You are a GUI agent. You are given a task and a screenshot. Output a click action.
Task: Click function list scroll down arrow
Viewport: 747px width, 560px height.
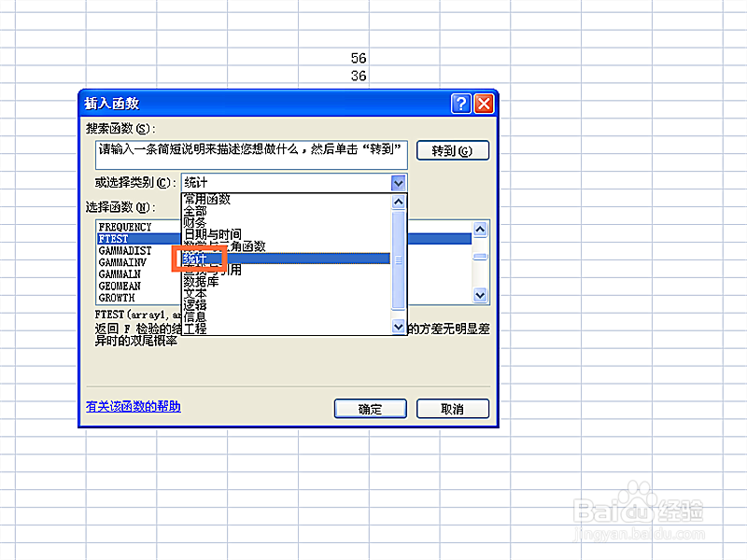pyautogui.click(x=480, y=295)
